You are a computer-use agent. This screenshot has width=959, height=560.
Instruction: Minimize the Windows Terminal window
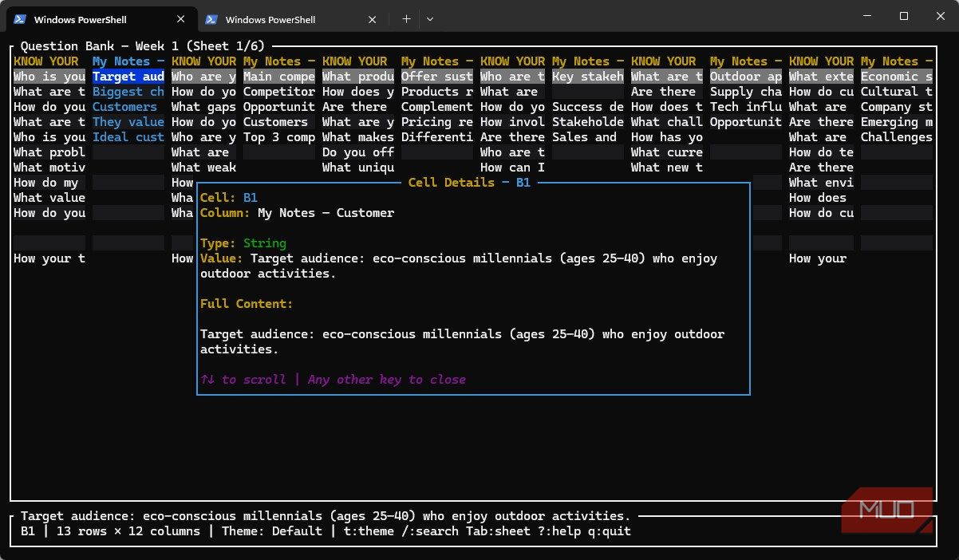pos(867,16)
